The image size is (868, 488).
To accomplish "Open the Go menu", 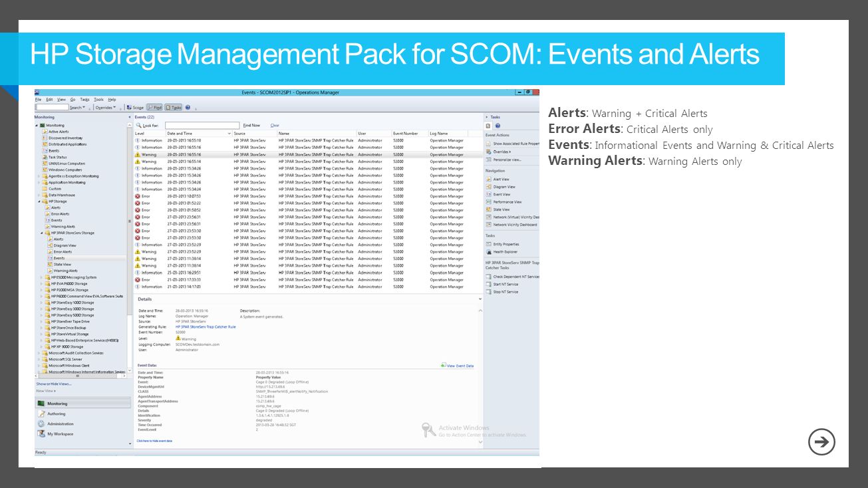I will click(73, 99).
